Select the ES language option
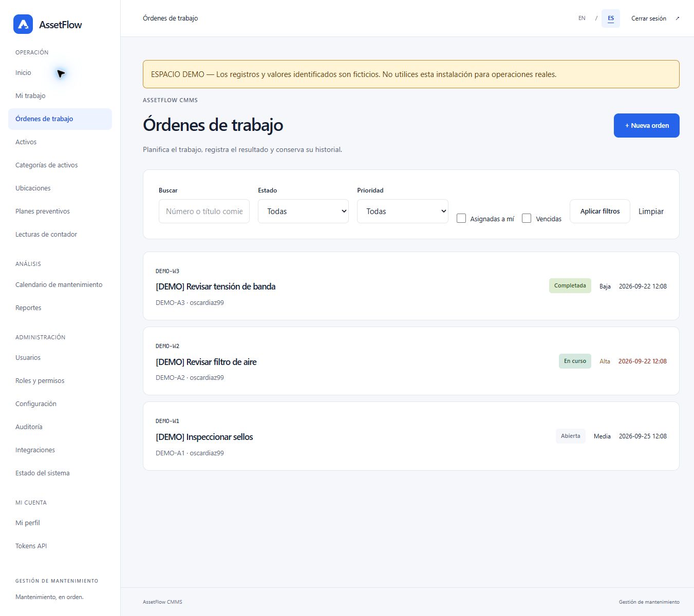The height and width of the screenshot is (616, 694). 611,18
